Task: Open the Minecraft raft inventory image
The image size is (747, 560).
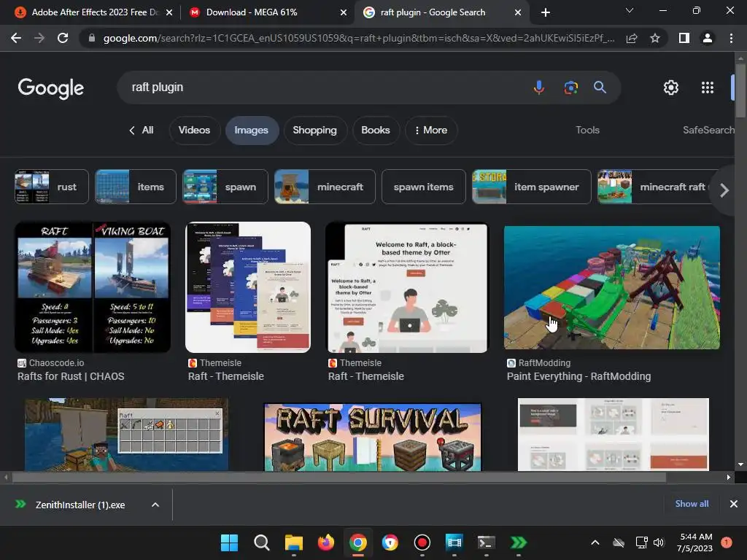Action: (126, 435)
